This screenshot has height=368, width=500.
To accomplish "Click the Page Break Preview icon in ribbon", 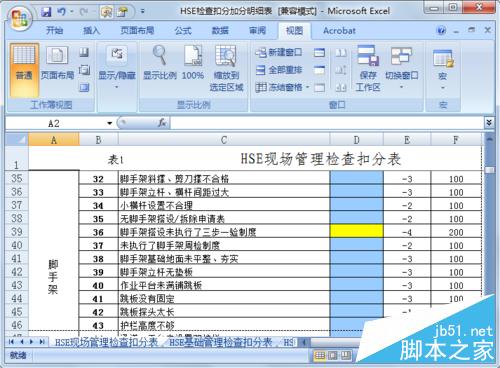I will pos(84,52).
